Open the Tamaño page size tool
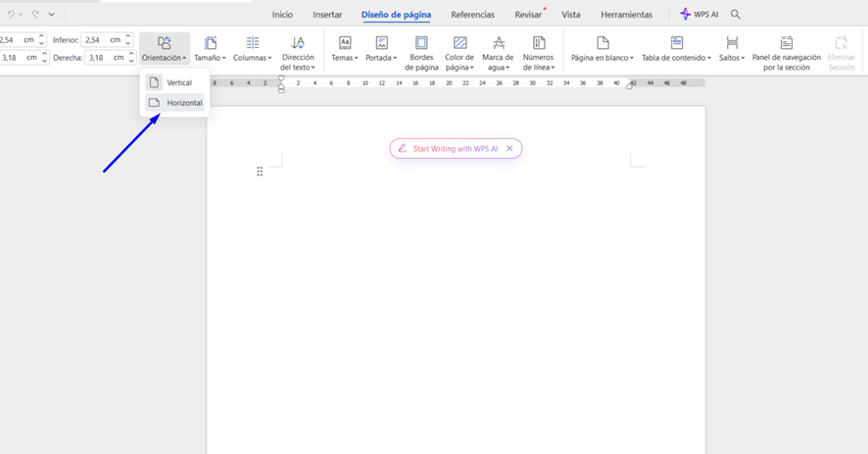Screen dimensions: 868x454 point(210,43)
